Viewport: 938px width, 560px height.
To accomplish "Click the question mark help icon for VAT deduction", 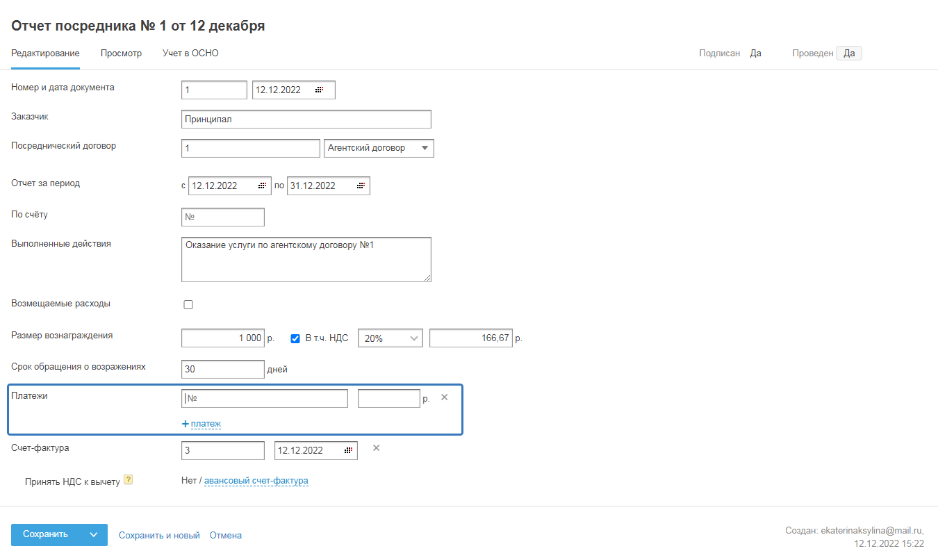I will coord(128,480).
